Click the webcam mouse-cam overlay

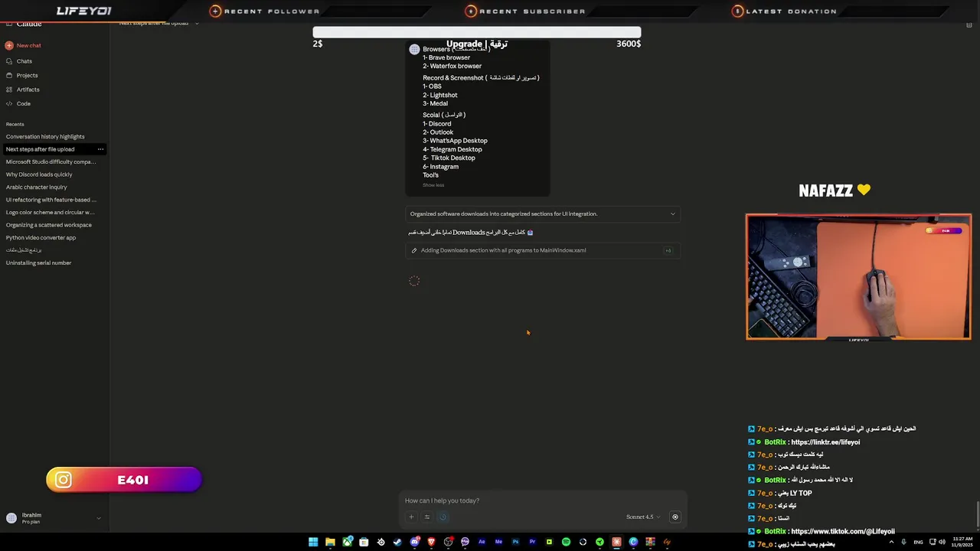coord(858,276)
